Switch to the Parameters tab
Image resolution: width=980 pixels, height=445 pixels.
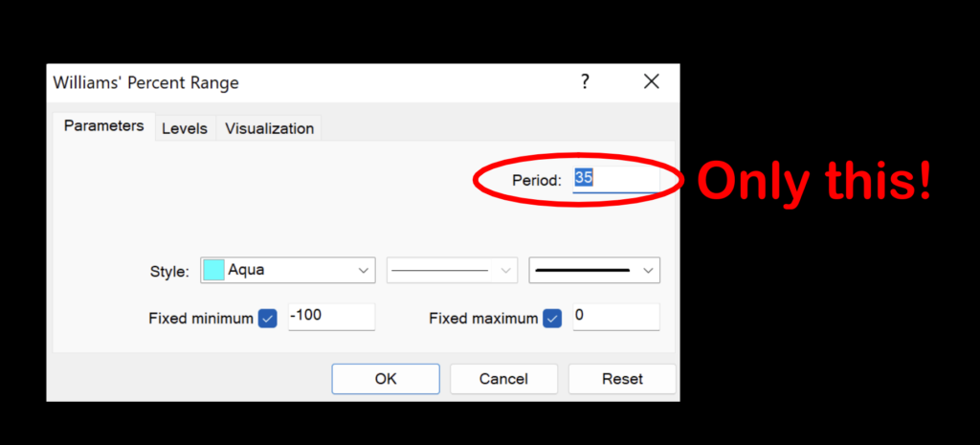[x=103, y=126]
